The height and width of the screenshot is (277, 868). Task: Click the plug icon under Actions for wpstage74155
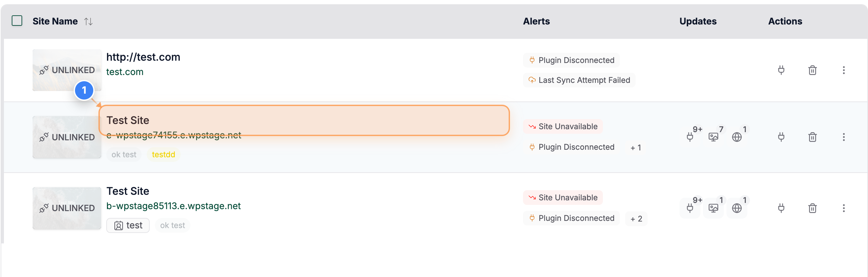click(x=781, y=137)
